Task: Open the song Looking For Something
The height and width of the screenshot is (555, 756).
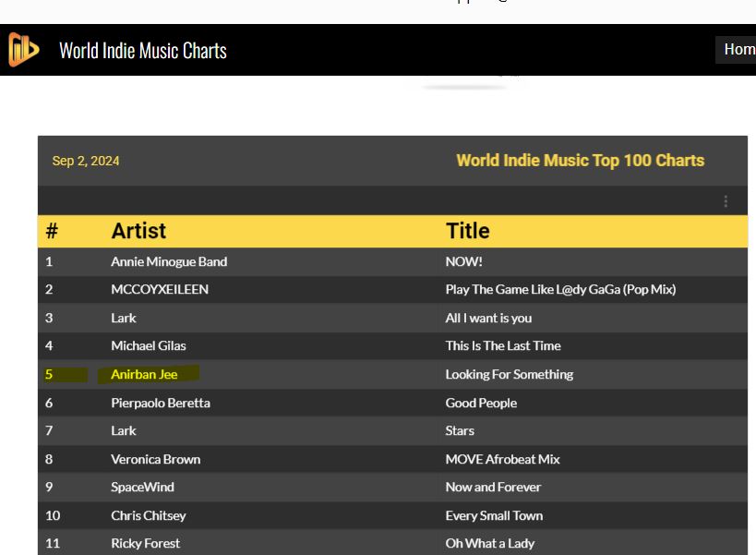Action: pos(510,375)
